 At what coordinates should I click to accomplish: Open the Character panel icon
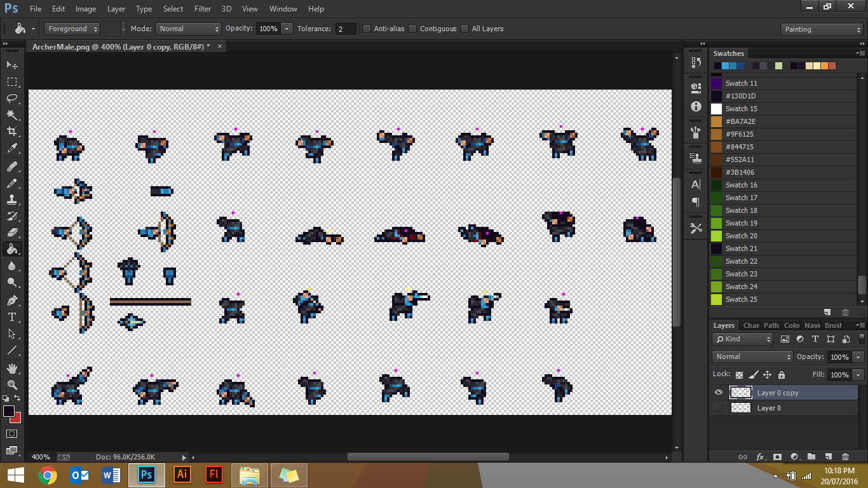tap(696, 184)
